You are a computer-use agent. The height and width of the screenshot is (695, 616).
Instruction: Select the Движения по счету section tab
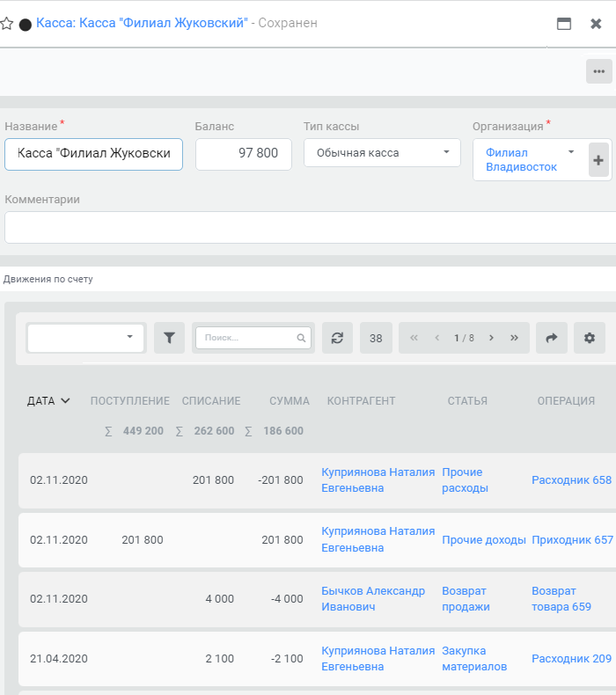click(48, 279)
